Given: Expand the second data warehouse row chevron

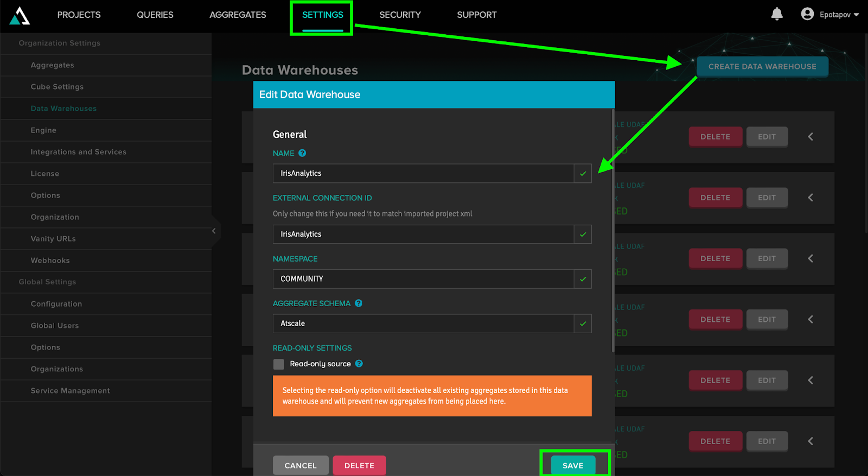Looking at the screenshot, I should click(x=810, y=198).
